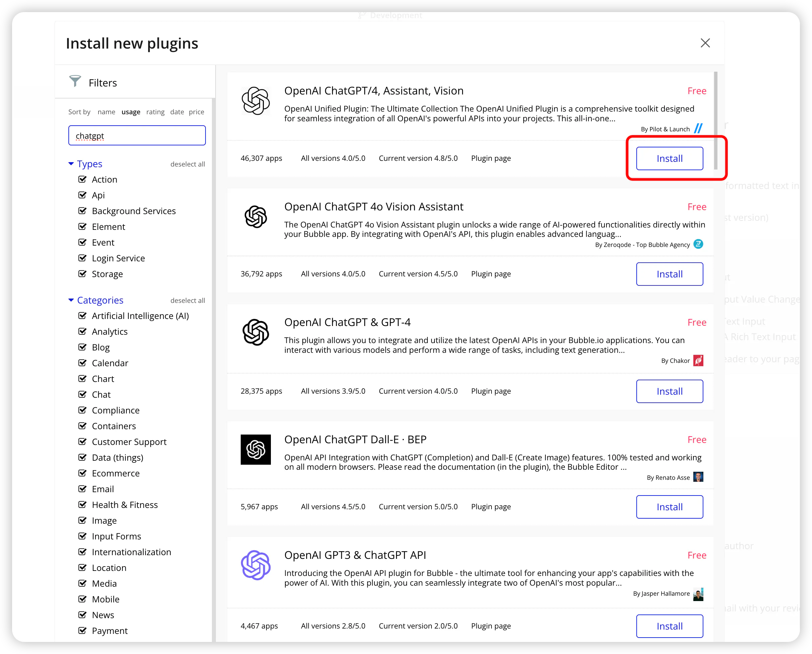Uncheck the Storage type filter
Image resolution: width=812 pixels, height=654 pixels.
click(82, 273)
